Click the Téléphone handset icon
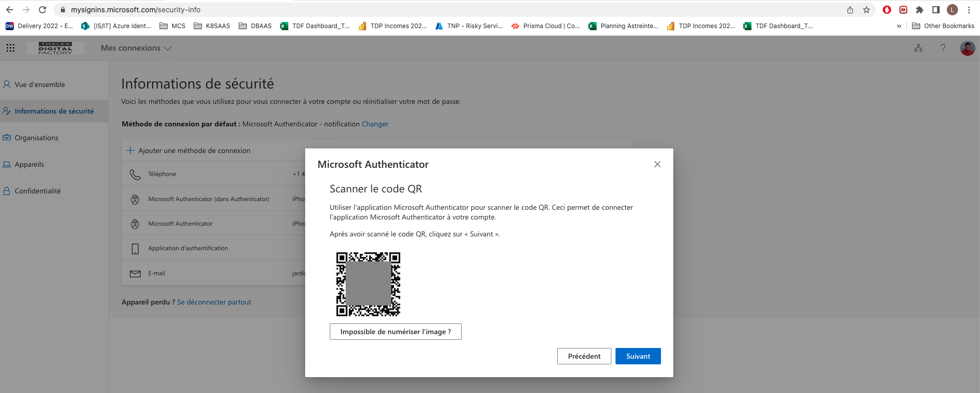Image resolution: width=980 pixels, height=393 pixels. point(135,174)
